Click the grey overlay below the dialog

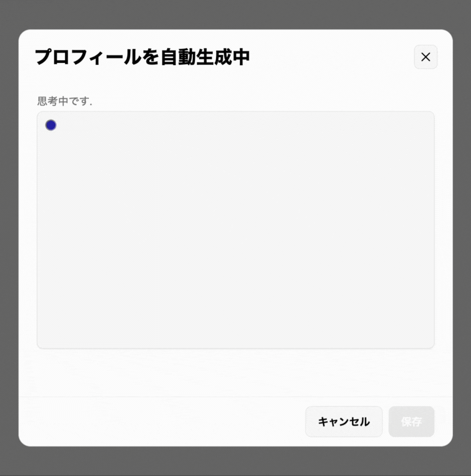tap(235, 461)
